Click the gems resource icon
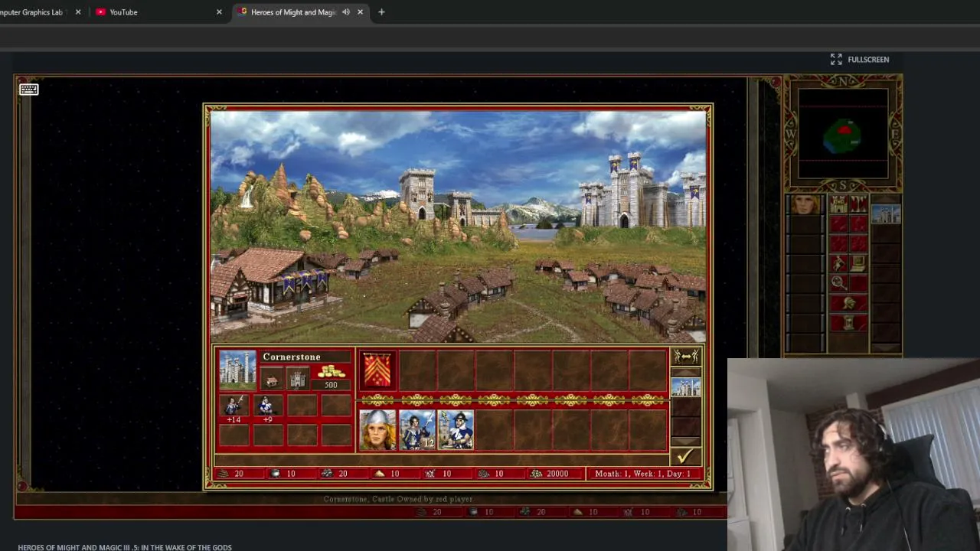Viewport: 980px width, 551px height. (x=482, y=474)
